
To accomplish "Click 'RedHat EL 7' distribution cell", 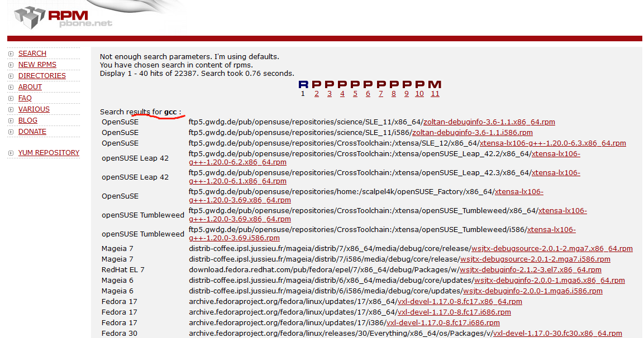I will tap(123, 270).
